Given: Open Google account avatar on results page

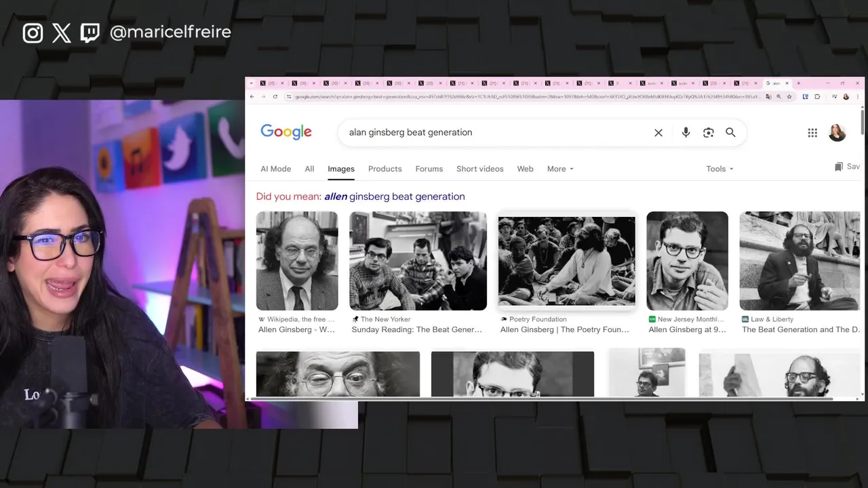Looking at the screenshot, I should pyautogui.click(x=837, y=133).
